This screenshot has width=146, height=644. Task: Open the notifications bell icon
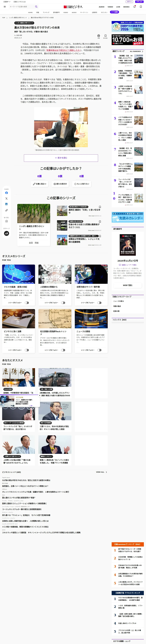pos(135,7)
